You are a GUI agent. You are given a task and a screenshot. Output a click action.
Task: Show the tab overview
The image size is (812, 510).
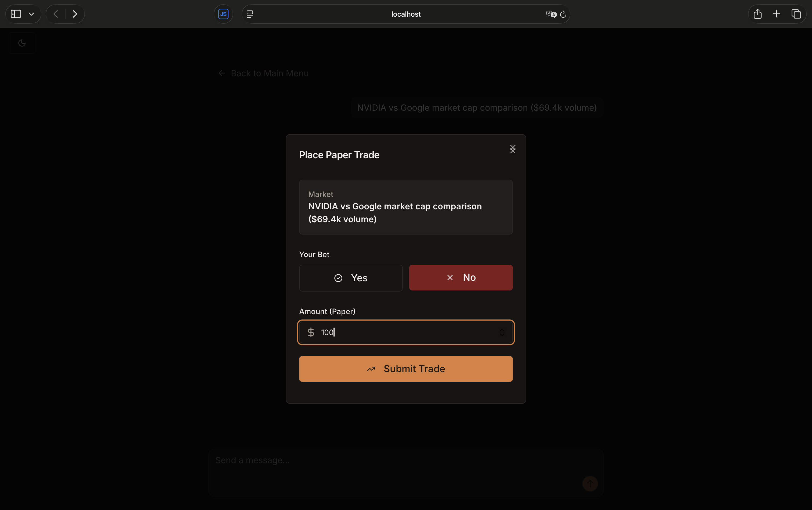point(796,14)
